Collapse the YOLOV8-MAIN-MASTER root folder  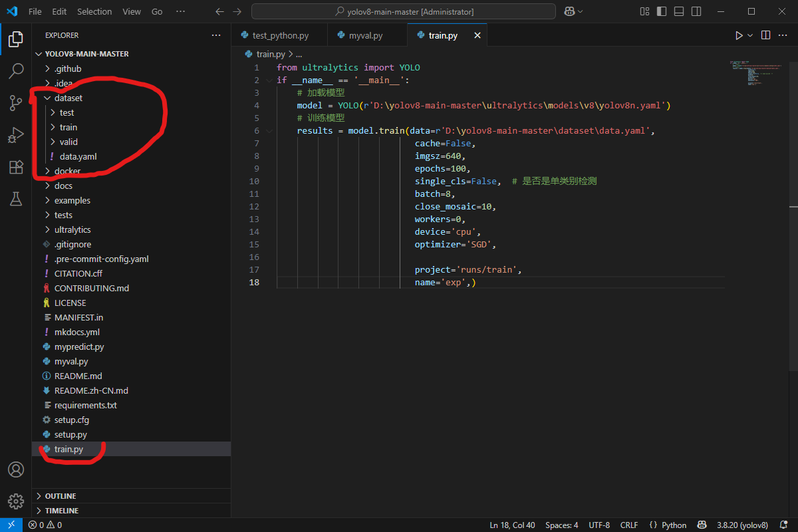pyautogui.click(x=39, y=54)
